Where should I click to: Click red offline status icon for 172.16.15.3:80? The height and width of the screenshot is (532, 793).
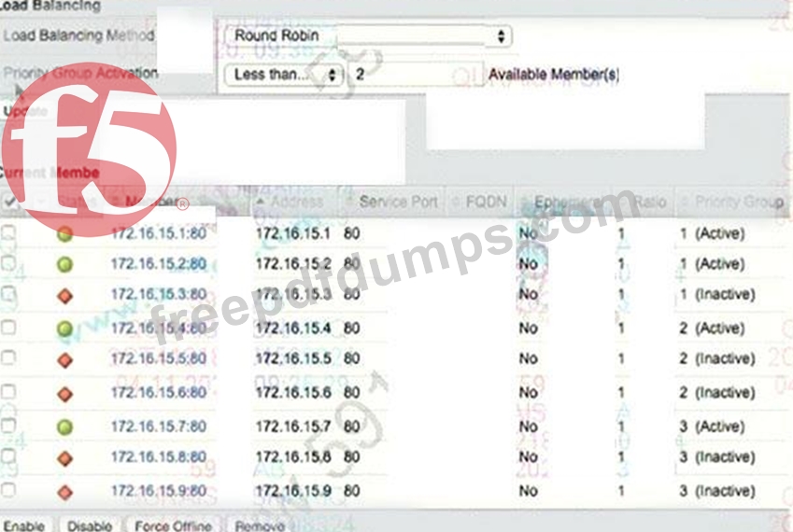64,295
